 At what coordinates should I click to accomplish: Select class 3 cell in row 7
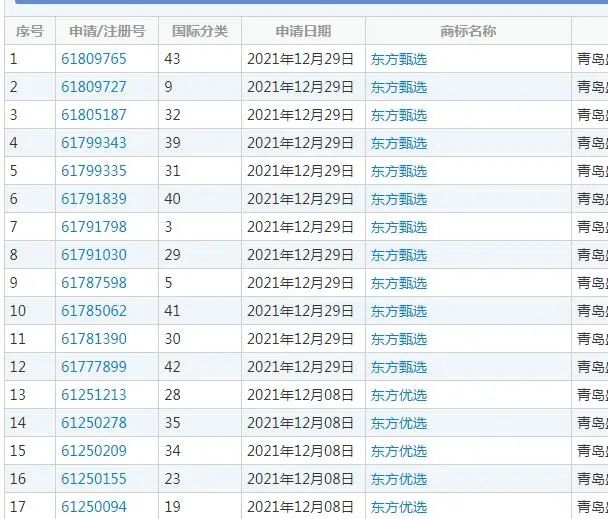pos(200,227)
